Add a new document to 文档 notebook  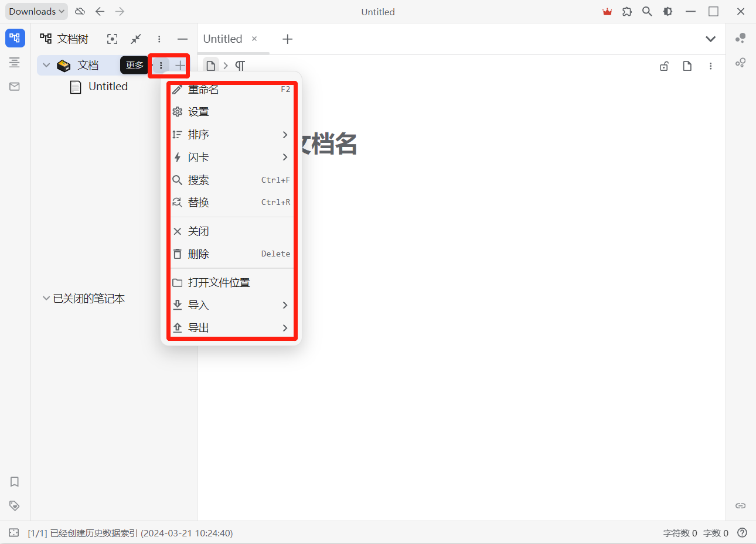coord(180,65)
